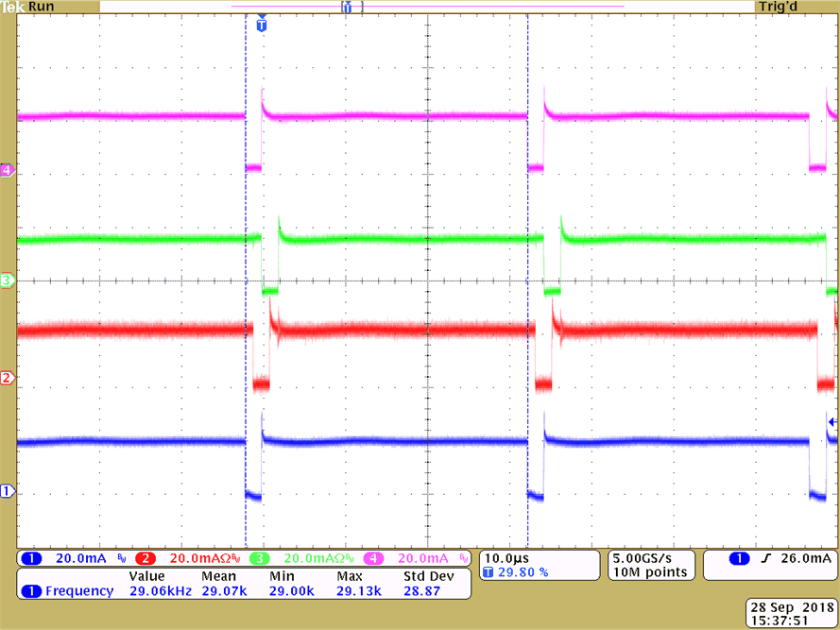Viewport: 840px width, 630px height.
Task: Click the Run status indicator
Action: pos(42,6)
